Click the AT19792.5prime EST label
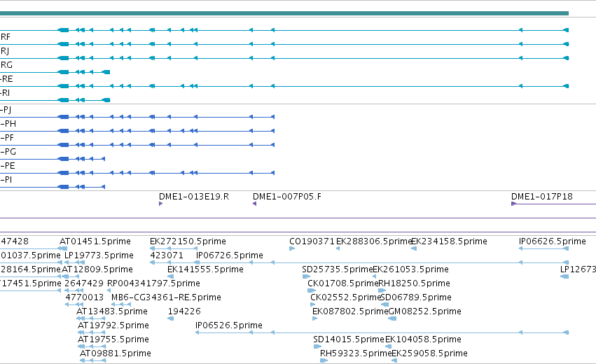Image resolution: width=596 pixels, height=364 pixels. coord(113,325)
